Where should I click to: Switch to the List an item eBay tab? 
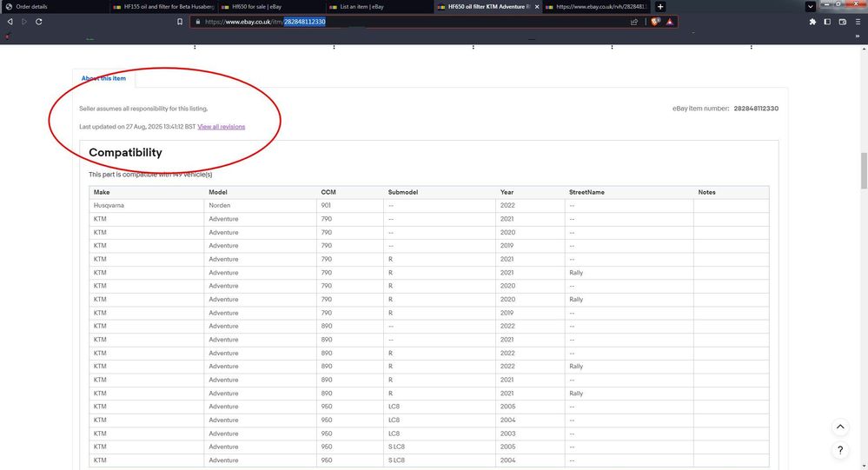(380, 7)
